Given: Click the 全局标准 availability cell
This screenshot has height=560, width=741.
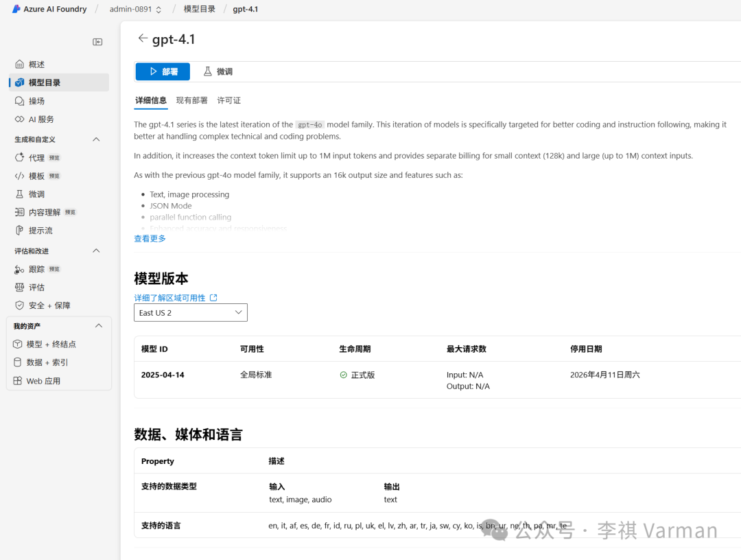Looking at the screenshot, I should 256,375.
